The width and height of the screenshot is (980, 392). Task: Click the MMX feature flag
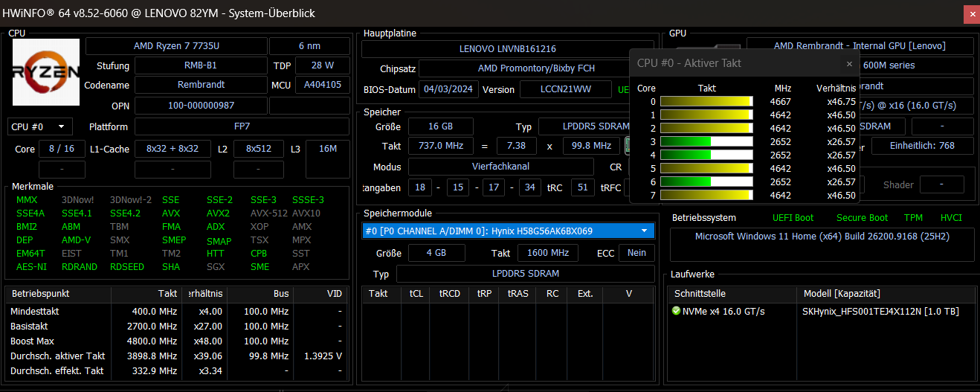tap(26, 200)
